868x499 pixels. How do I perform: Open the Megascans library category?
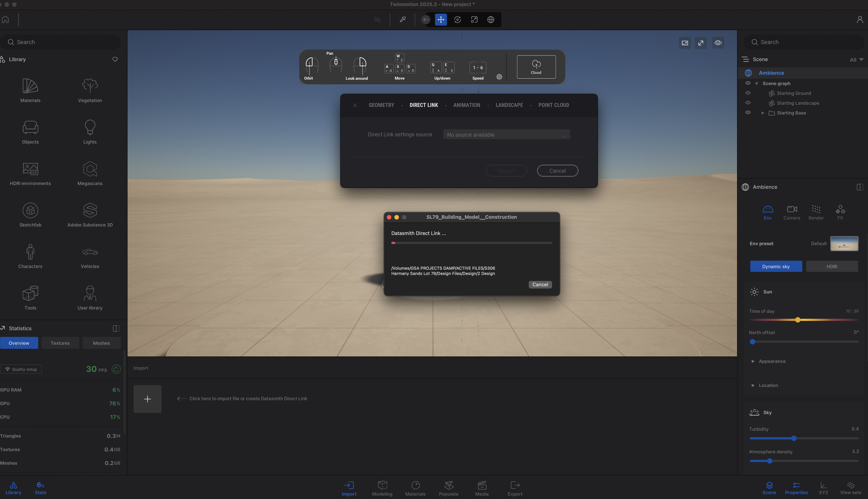90,173
